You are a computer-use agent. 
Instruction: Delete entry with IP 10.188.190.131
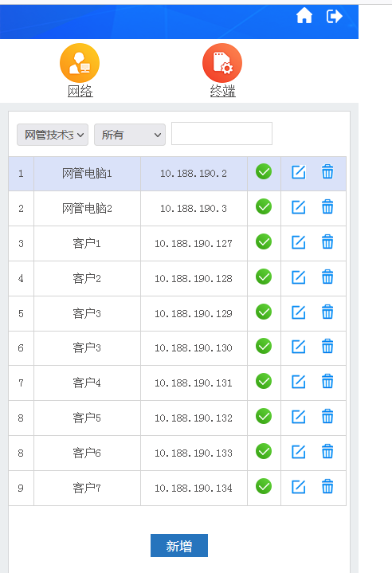(x=327, y=382)
